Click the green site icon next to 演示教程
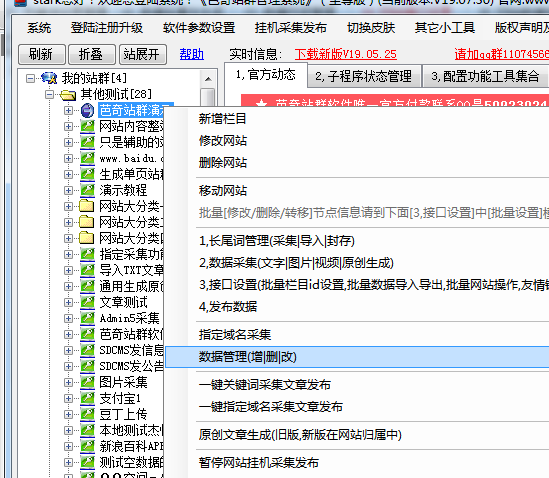 [x=87, y=190]
